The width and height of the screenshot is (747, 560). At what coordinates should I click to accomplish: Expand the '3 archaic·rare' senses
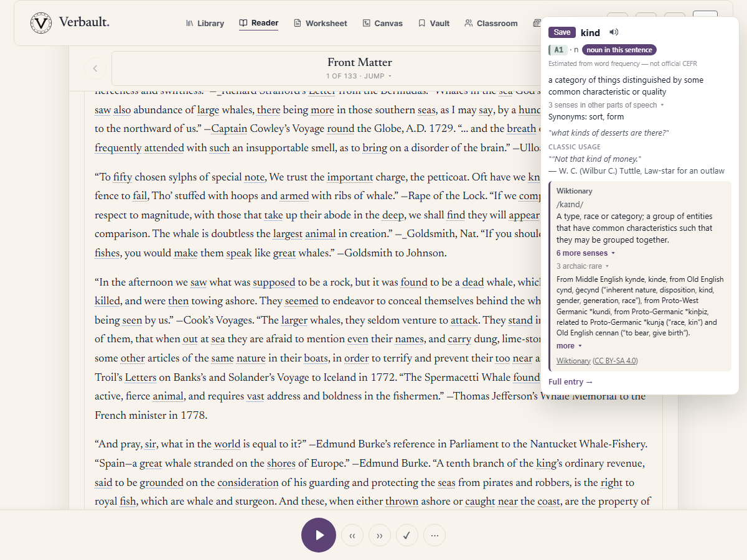[x=582, y=266]
